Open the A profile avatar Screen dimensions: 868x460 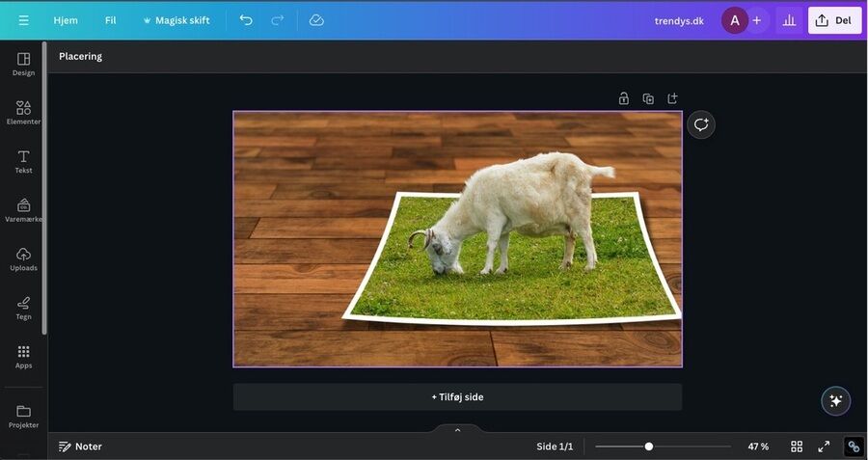coord(735,20)
